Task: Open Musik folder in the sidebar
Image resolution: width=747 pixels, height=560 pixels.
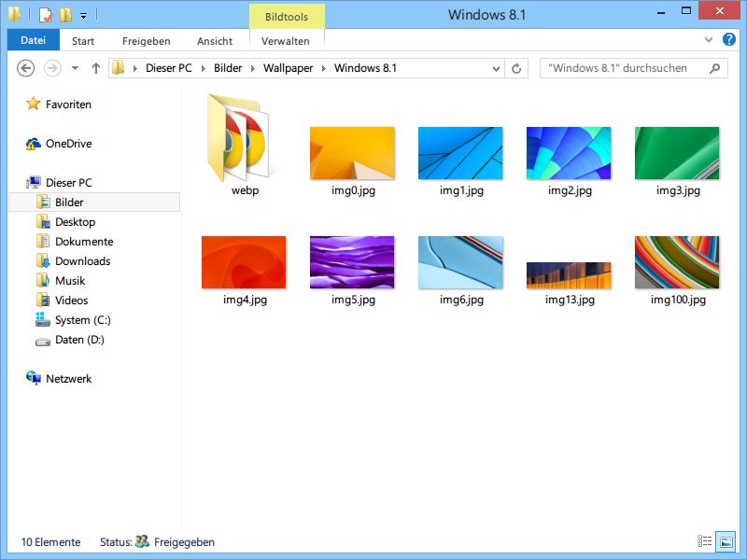Action: (x=69, y=281)
